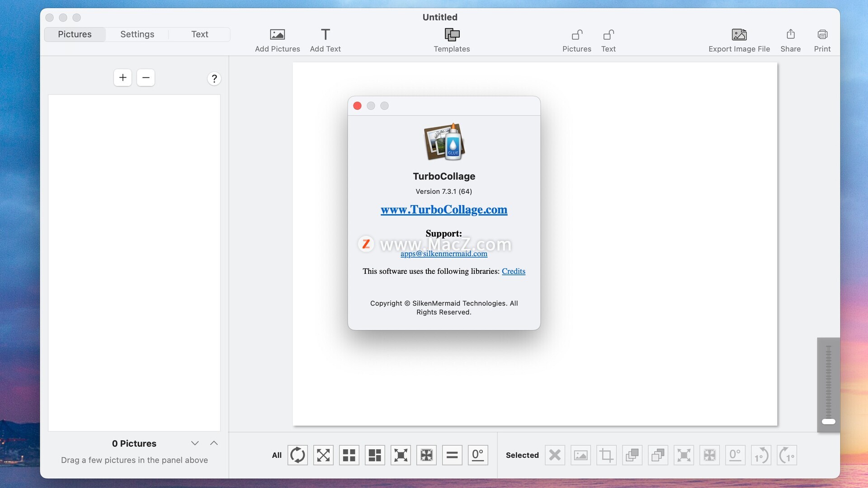
Task: Click the equals sign icon in All
Action: tap(452, 455)
